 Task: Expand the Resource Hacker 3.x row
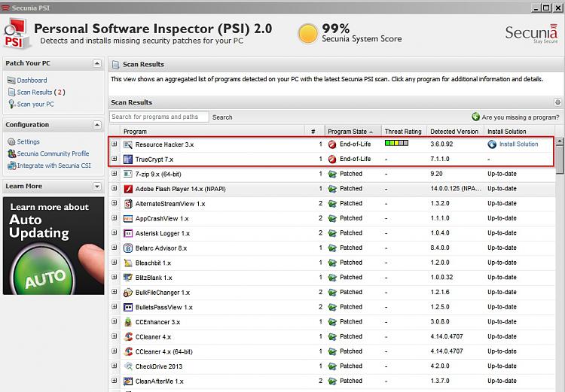coord(115,144)
